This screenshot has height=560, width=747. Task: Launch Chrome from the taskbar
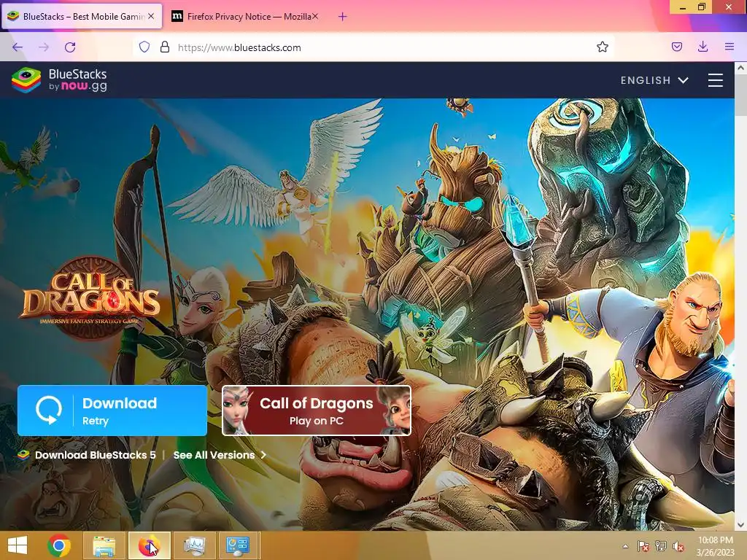(x=59, y=545)
